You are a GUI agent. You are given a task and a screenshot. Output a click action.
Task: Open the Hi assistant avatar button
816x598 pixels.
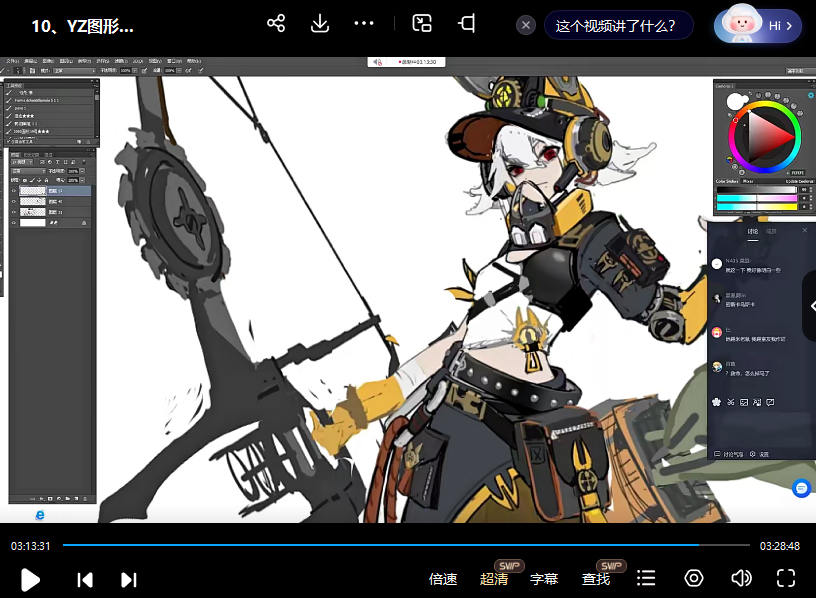coord(758,26)
